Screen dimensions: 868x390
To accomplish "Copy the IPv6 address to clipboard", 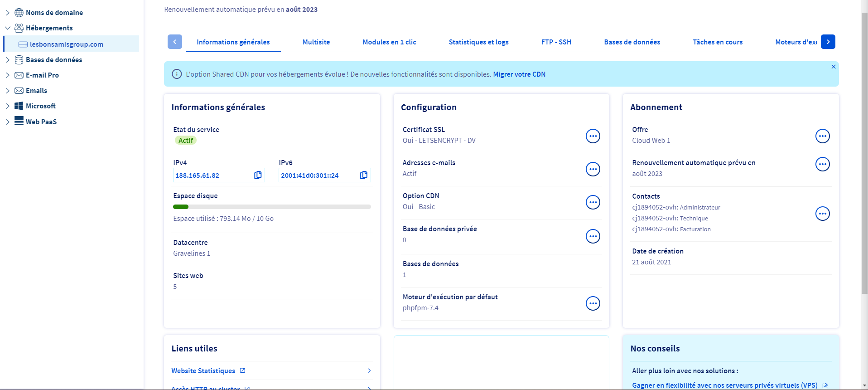I will point(363,175).
